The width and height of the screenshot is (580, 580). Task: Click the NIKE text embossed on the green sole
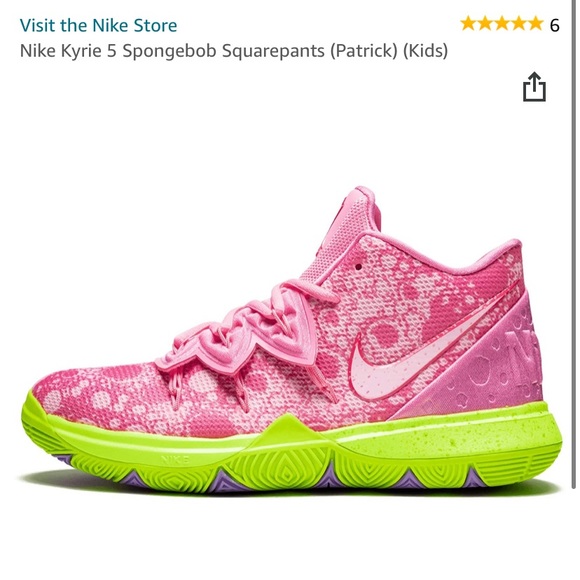pos(175,460)
